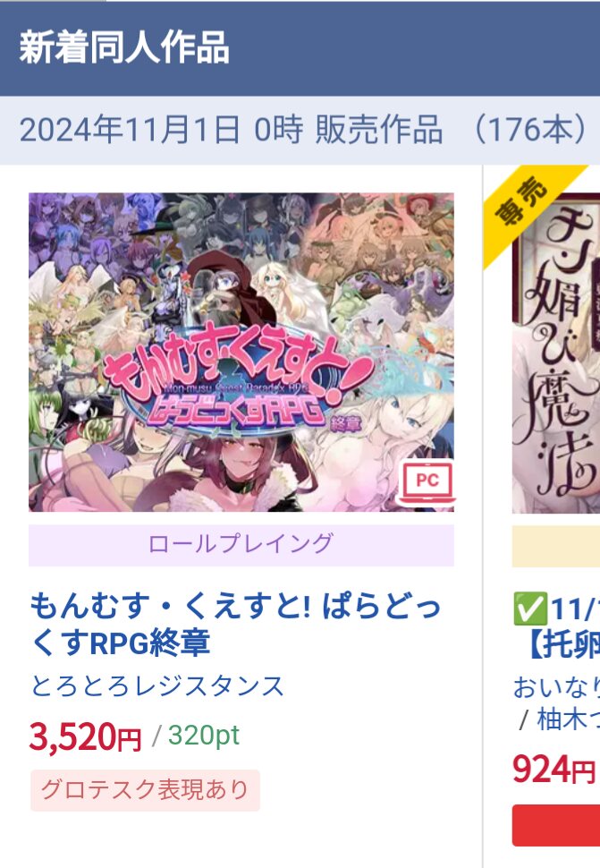Click the 2024年11月1日 0時 販売作品 date bar
The height and width of the screenshot is (868, 600).
pyautogui.click(x=300, y=130)
